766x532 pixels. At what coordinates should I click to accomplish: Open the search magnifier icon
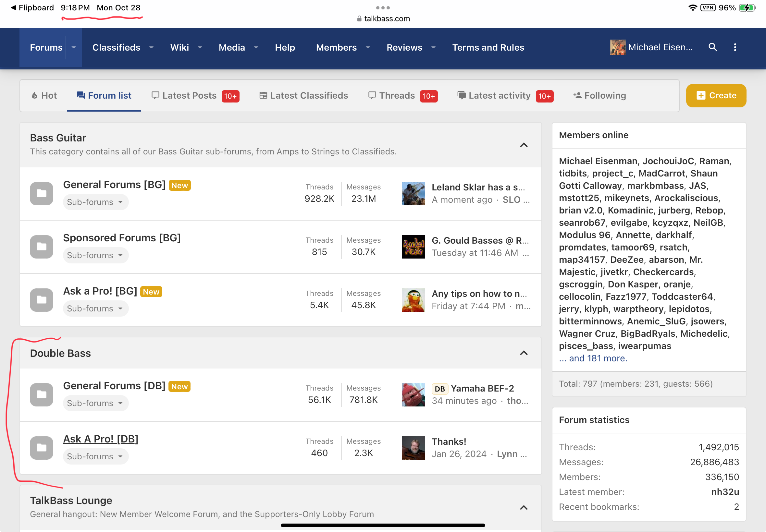click(x=713, y=47)
